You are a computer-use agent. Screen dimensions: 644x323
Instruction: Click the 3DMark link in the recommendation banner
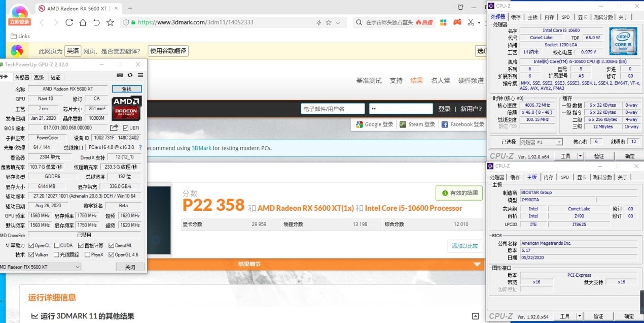[x=201, y=148]
